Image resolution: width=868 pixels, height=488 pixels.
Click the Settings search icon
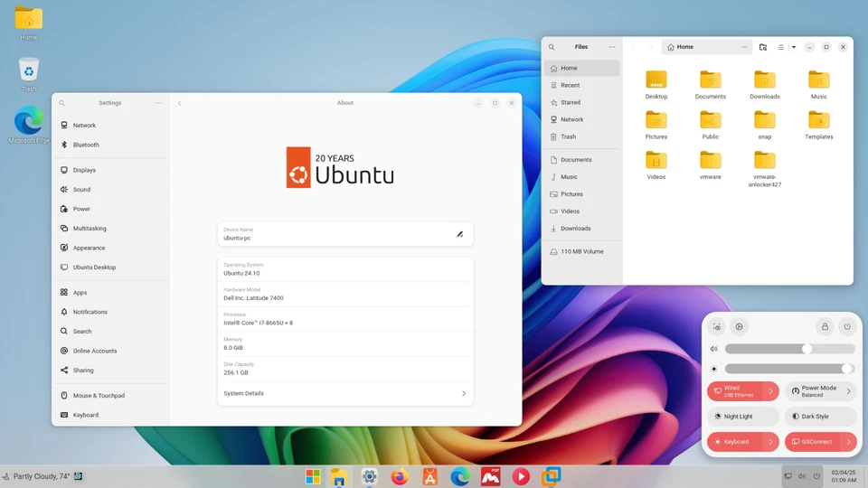pyautogui.click(x=62, y=103)
